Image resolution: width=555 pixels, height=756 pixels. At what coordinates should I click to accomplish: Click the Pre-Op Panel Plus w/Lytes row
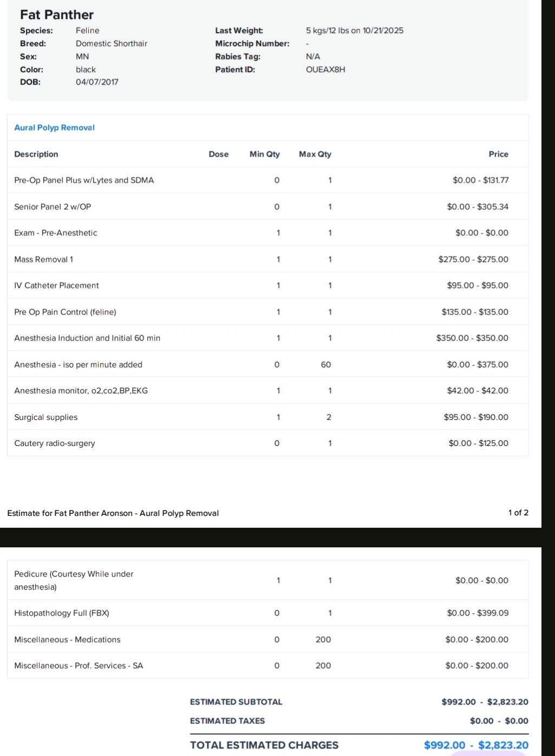(84, 180)
